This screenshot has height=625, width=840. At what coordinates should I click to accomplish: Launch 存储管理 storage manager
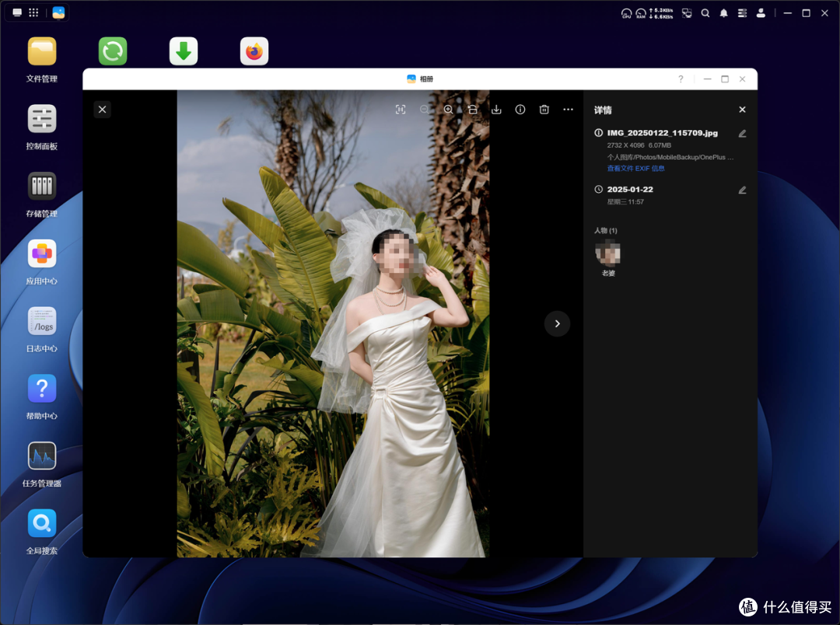click(x=42, y=187)
